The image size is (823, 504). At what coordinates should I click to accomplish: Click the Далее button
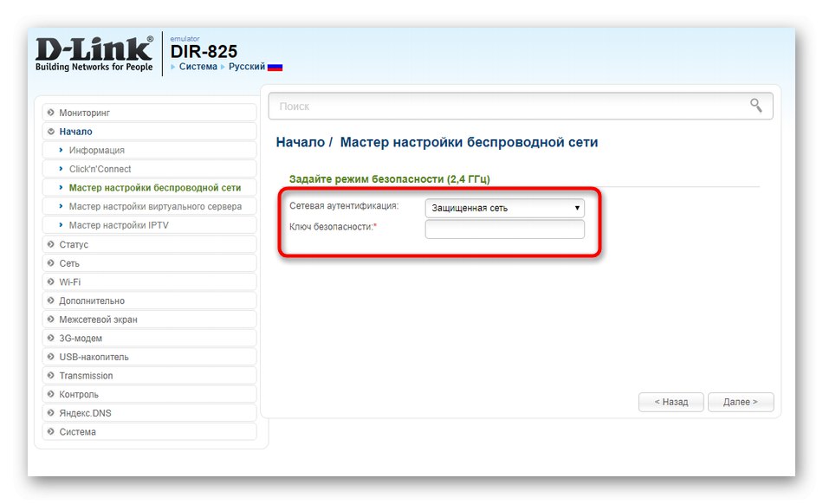click(x=740, y=402)
